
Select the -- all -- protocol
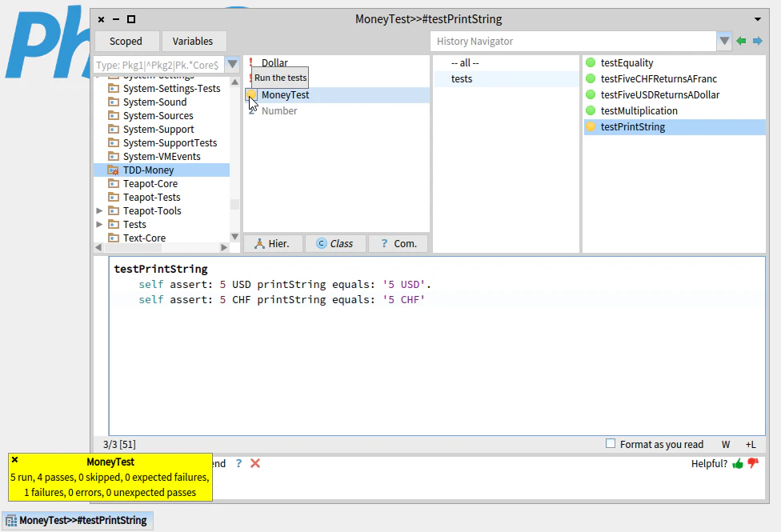506,62
